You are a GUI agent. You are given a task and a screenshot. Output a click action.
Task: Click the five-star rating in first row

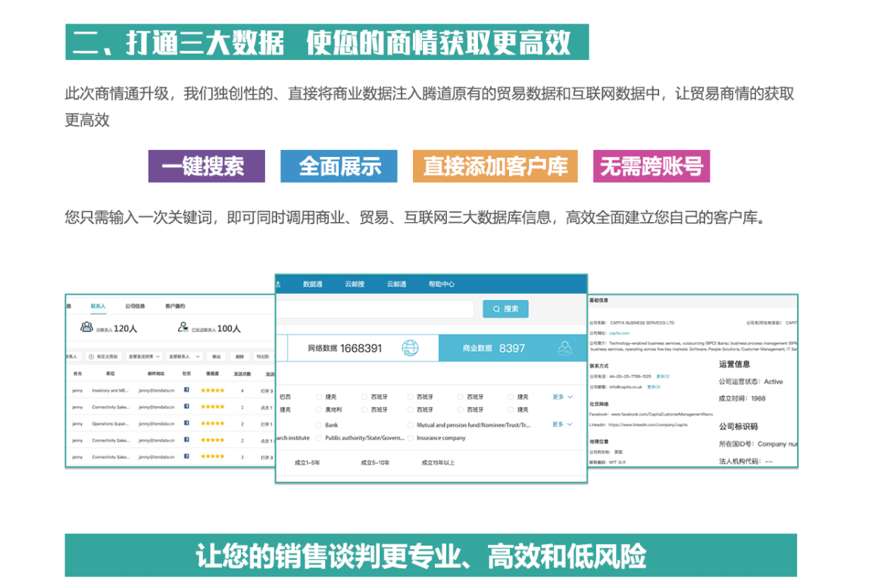coord(212,390)
